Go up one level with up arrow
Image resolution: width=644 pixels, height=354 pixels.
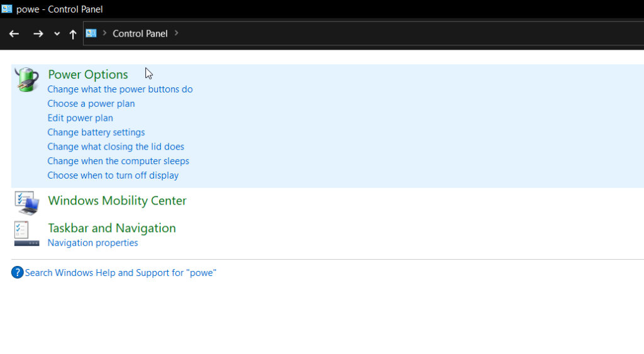[73, 34]
